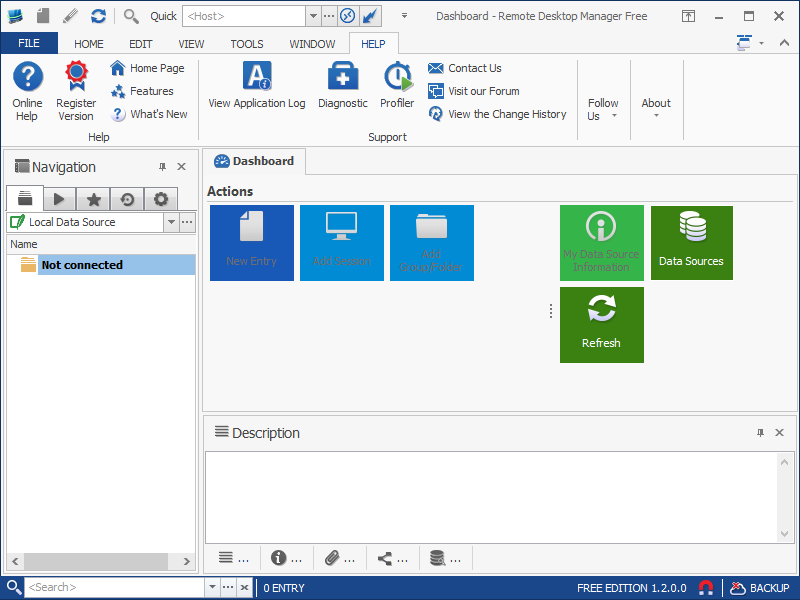Click into the Quick Host input field

point(244,16)
